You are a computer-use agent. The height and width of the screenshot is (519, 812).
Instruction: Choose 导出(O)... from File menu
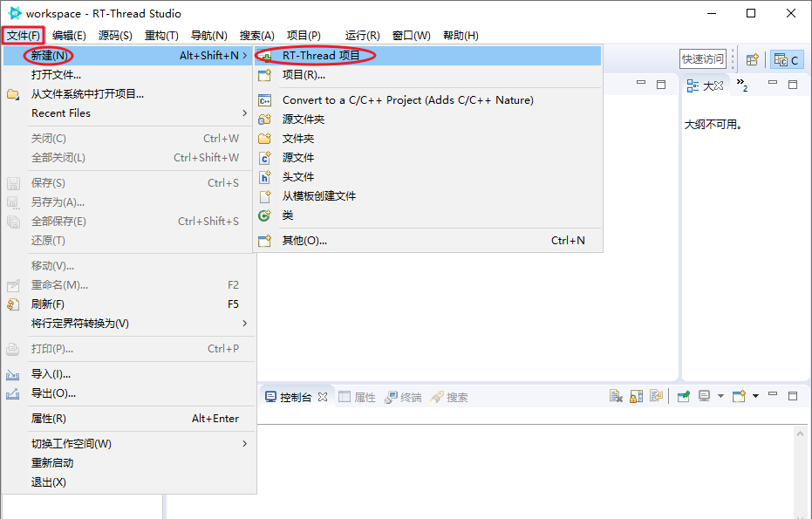tap(128, 393)
